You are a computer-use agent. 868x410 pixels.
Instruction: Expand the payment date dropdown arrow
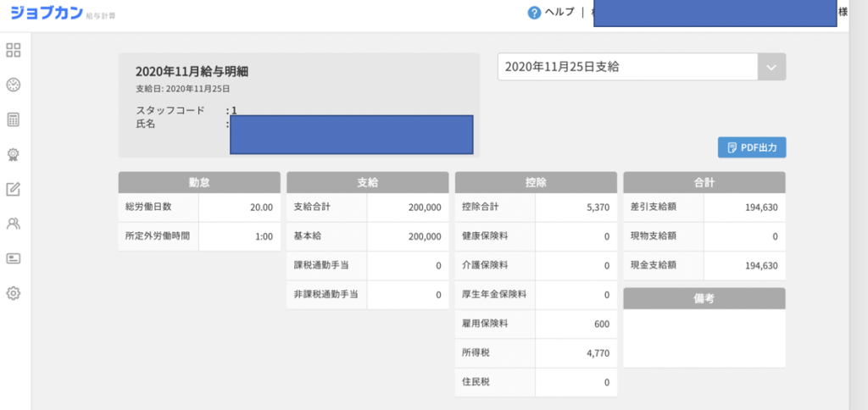coord(771,67)
